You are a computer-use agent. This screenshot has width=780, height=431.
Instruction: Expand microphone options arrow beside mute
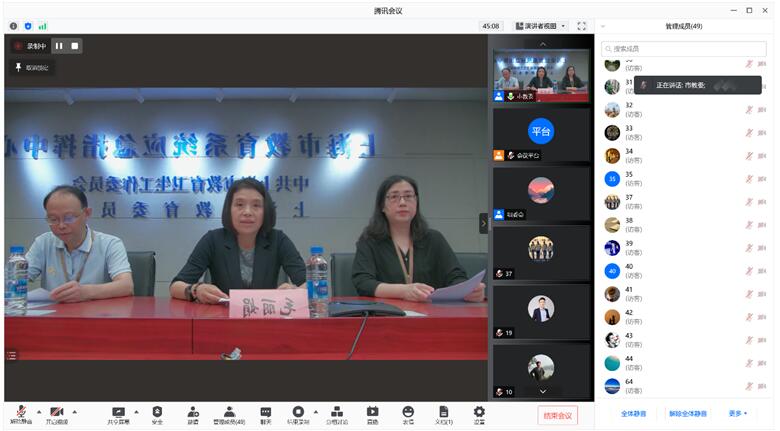39,412
